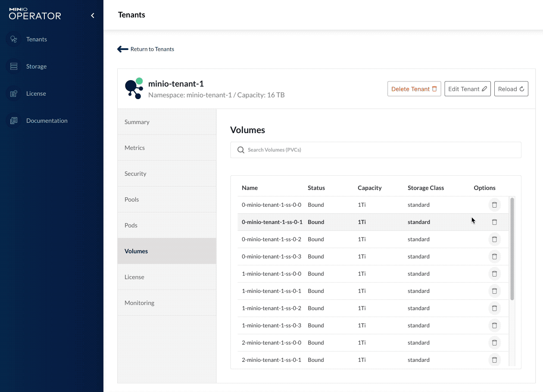This screenshot has width=543, height=392.
Task: Click the MinIO Operator logo
Action: (x=35, y=14)
